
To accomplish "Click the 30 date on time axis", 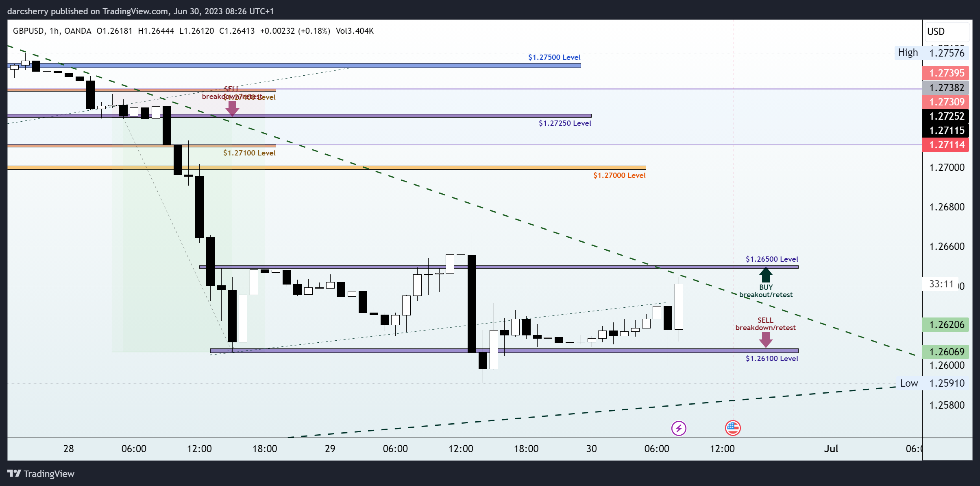I will 592,449.
